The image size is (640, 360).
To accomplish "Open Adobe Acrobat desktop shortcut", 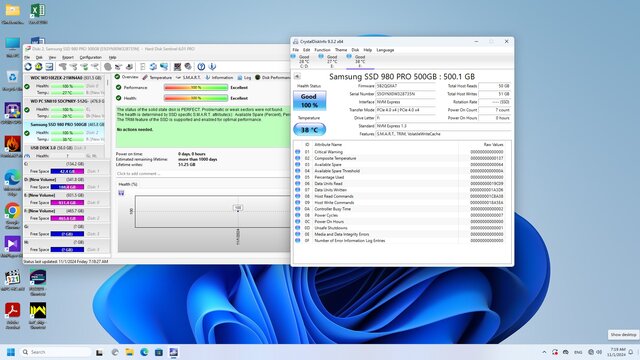I will 12,315.
